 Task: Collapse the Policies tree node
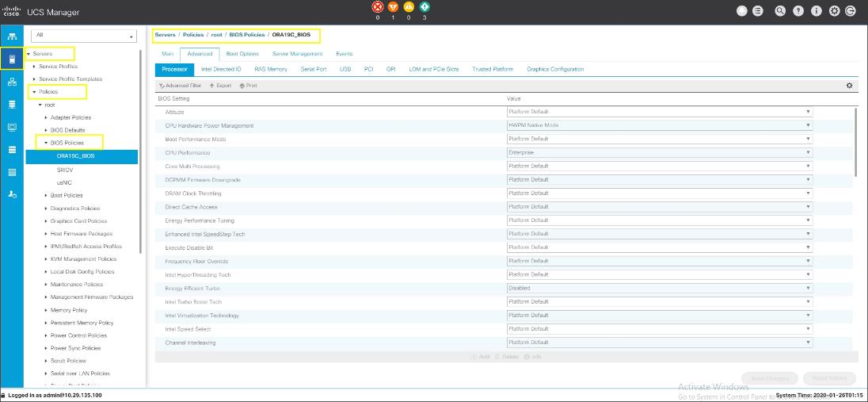34,91
